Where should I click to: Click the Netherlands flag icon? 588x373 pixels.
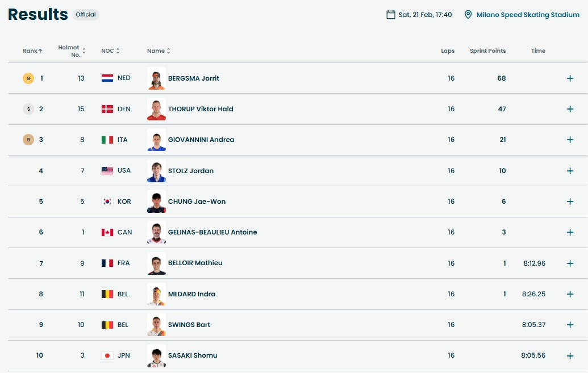coord(107,78)
